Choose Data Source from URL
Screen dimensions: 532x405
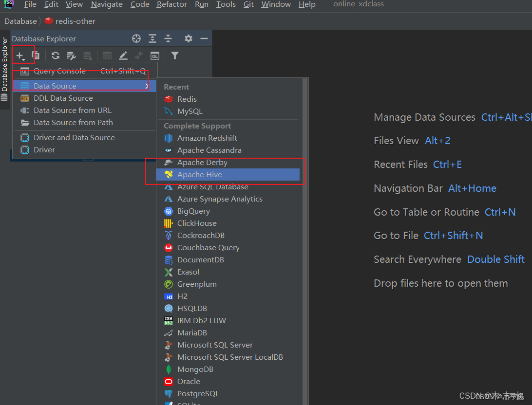point(85,110)
